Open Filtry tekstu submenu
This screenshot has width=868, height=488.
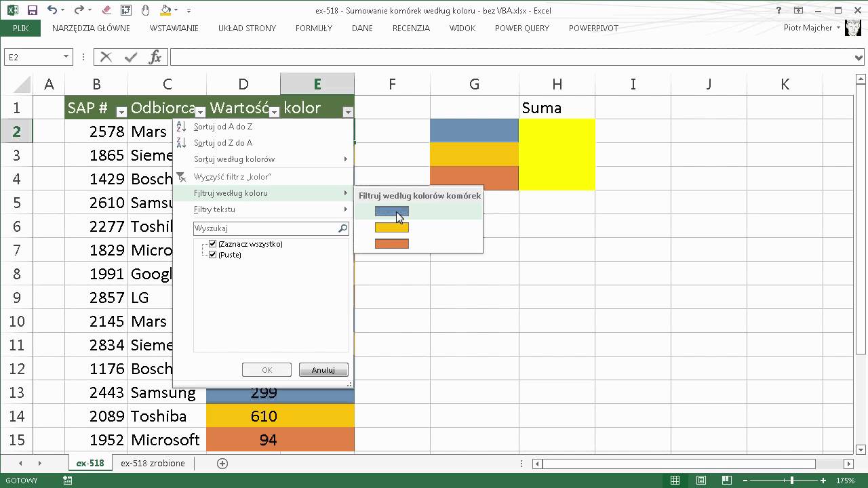click(x=263, y=209)
